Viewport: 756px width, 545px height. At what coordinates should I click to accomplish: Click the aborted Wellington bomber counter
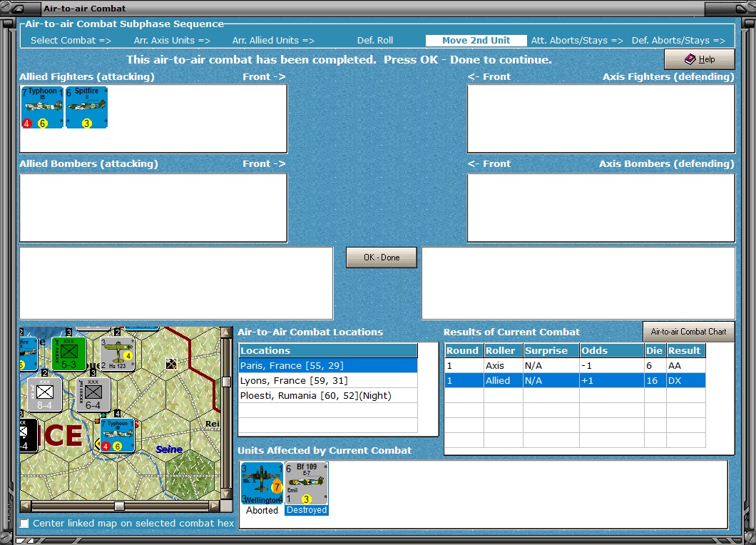pyautogui.click(x=262, y=483)
